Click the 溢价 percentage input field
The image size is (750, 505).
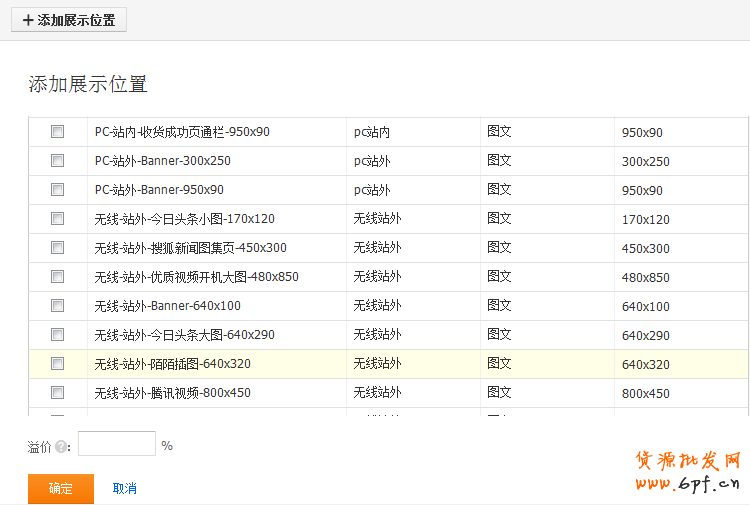click(x=117, y=444)
